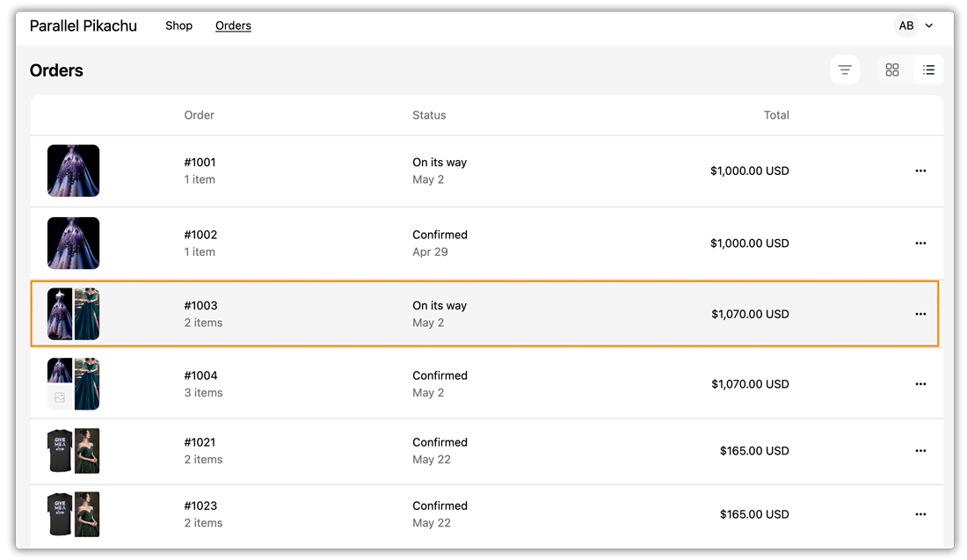Switch to grid view layout
967x560 pixels.
pos(891,69)
